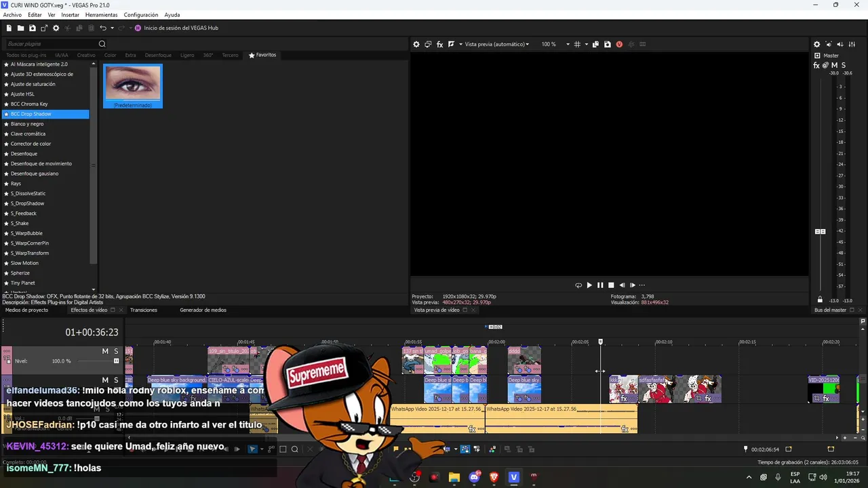Viewport: 868px width, 488px height.
Task: Click the timeline playhead cursor marker
Action: pyautogui.click(x=600, y=342)
